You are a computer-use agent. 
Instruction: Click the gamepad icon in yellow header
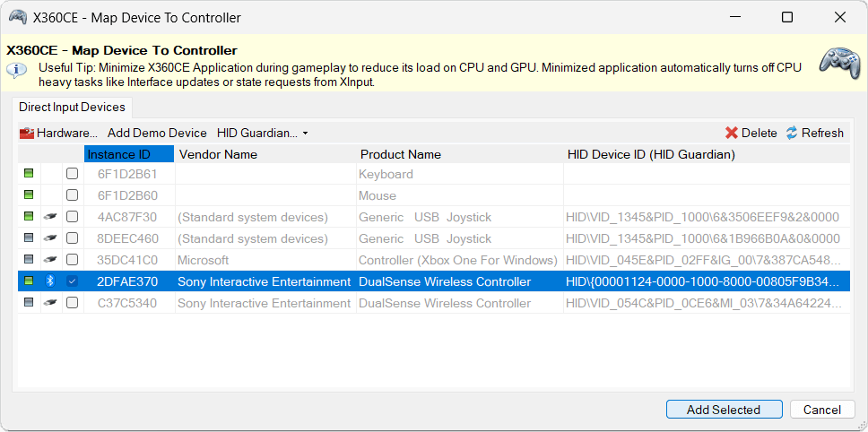click(x=839, y=62)
